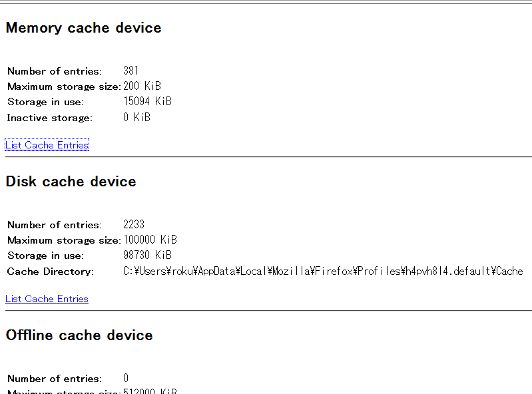Click the Storage in use label for Disk cache
The width and height of the screenshot is (532, 394).
click(45, 256)
